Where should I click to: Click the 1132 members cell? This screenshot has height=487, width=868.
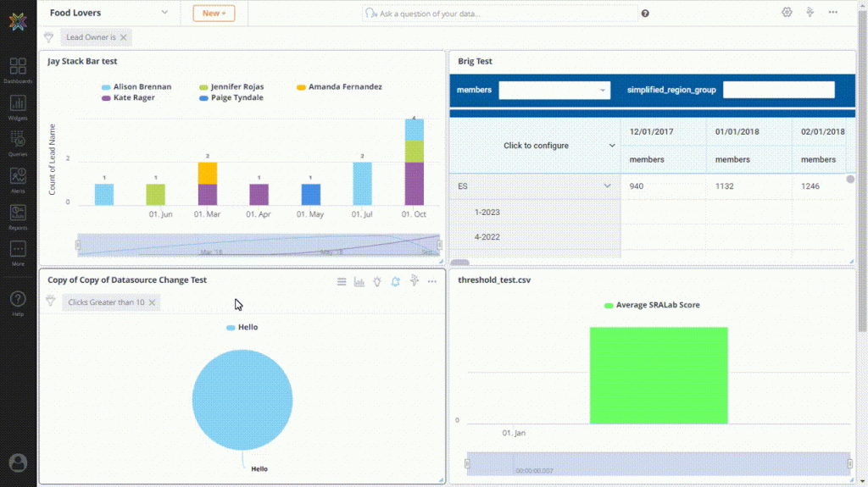pos(749,186)
